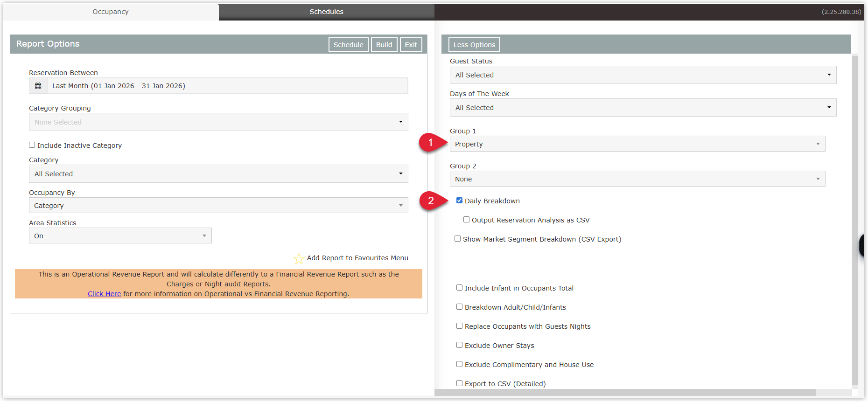This screenshot has height=402, width=868.
Task: Tick Include Inactive Category checkbox
Action: [x=32, y=145]
